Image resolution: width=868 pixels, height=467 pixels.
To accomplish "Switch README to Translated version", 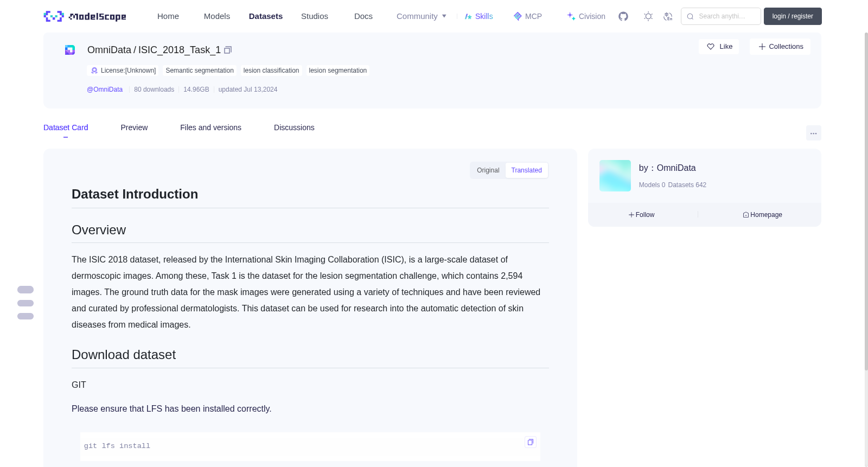I will (x=526, y=170).
